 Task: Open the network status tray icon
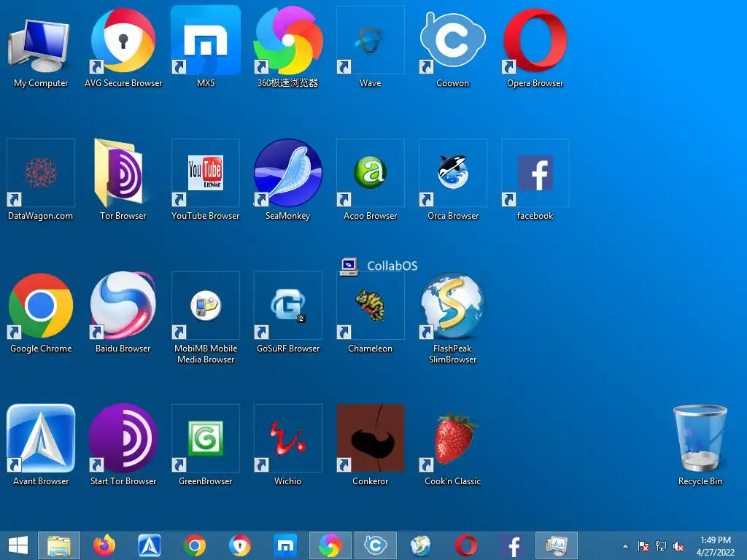pyautogui.click(x=661, y=545)
